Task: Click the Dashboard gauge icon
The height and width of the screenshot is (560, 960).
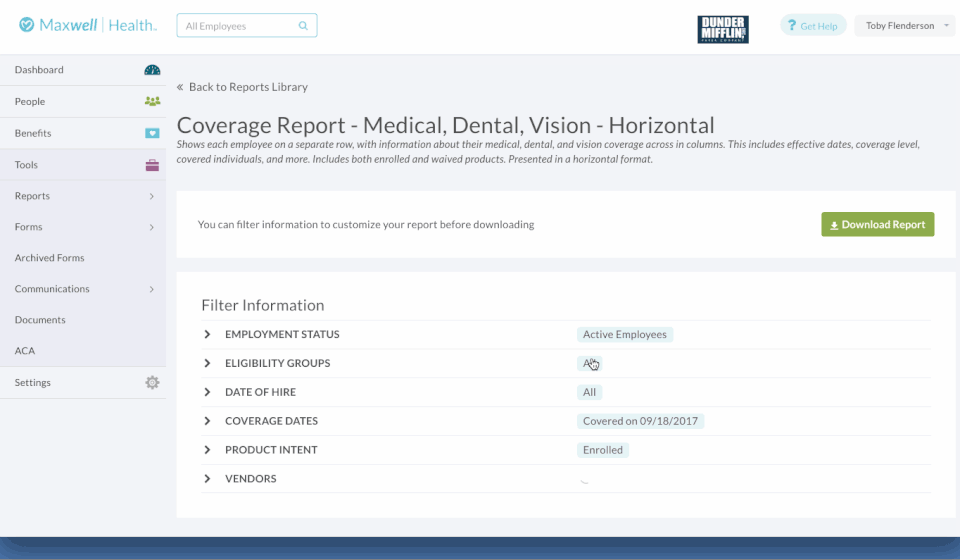Action: (x=152, y=70)
